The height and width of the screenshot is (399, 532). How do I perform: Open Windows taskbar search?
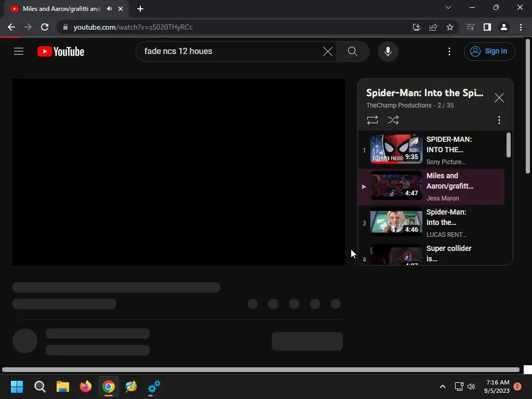[x=39, y=387]
